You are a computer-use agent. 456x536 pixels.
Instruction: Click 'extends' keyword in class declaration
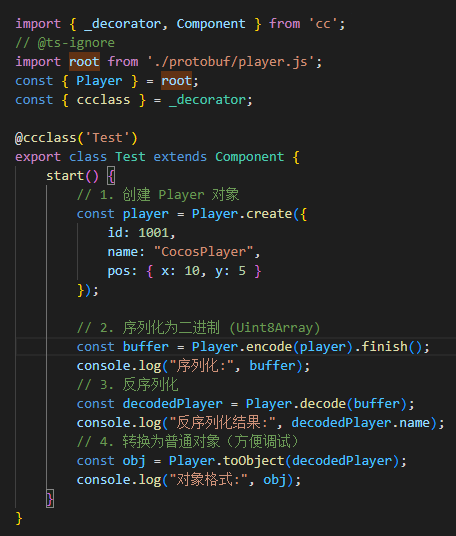pyautogui.click(x=180, y=157)
